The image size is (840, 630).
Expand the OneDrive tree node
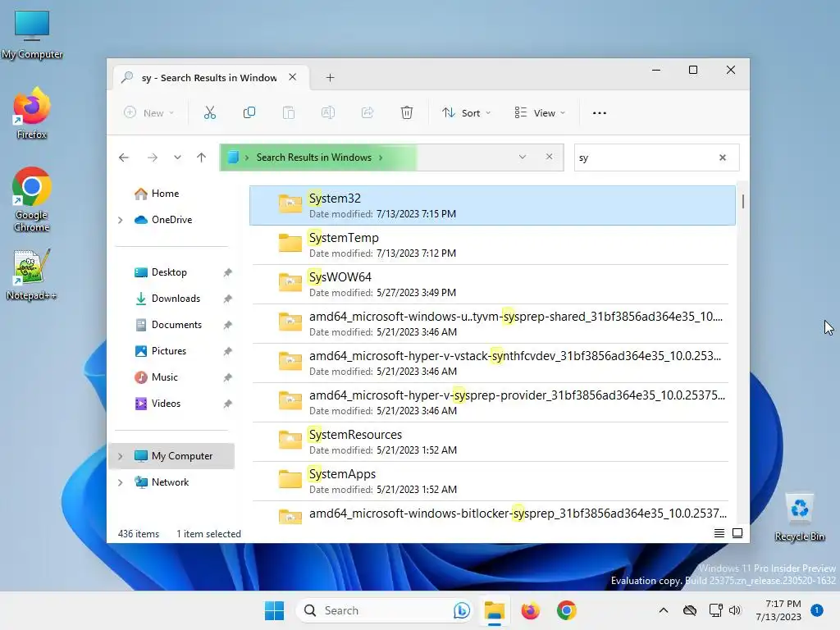(x=121, y=220)
